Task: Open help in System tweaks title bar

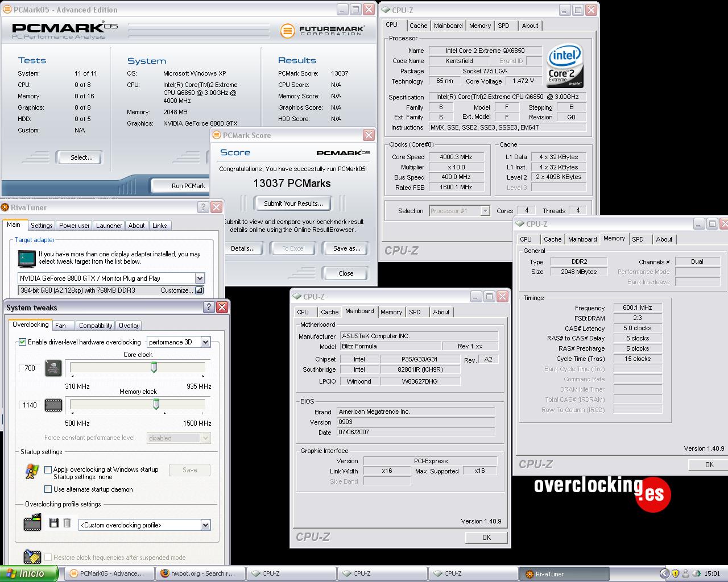Action: point(209,307)
